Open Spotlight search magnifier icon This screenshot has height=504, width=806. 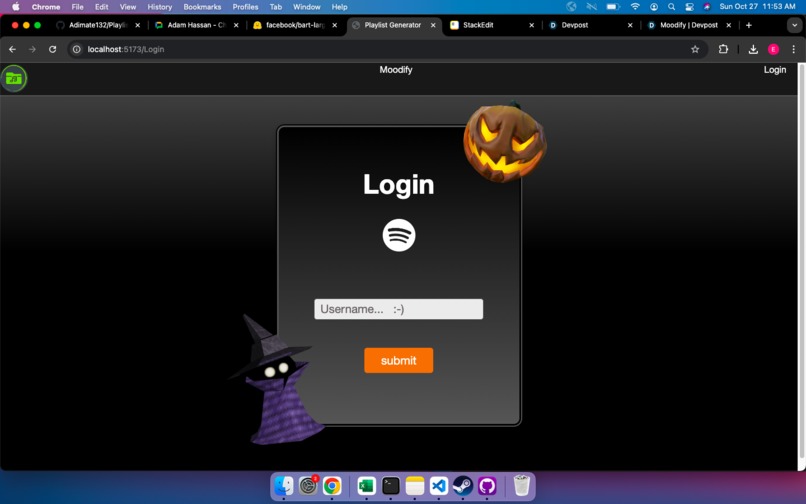point(671,7)
